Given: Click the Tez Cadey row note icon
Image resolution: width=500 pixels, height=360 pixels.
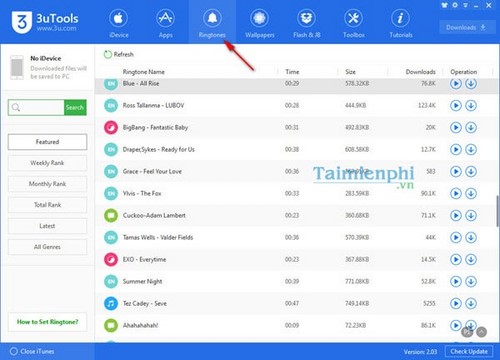Looking at the screenshot, I should (111, 304).
